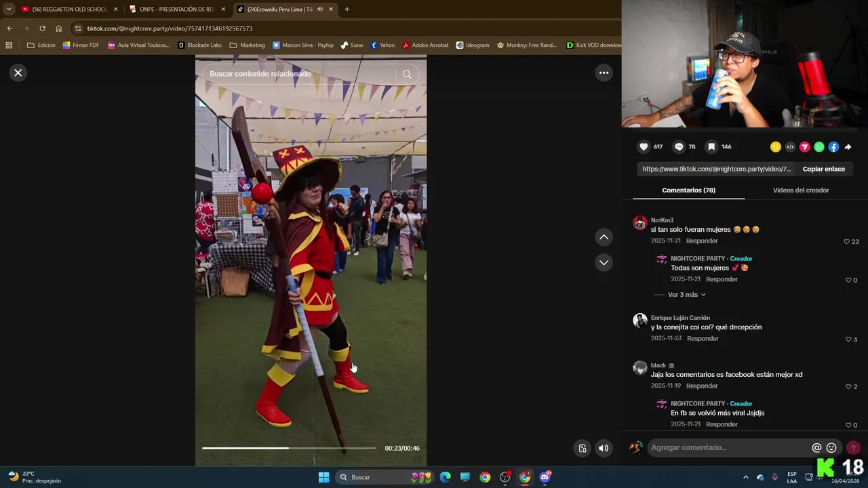868x488 pixels.
Task: Expand Ver 3 más replies
Action: (687, 295)
